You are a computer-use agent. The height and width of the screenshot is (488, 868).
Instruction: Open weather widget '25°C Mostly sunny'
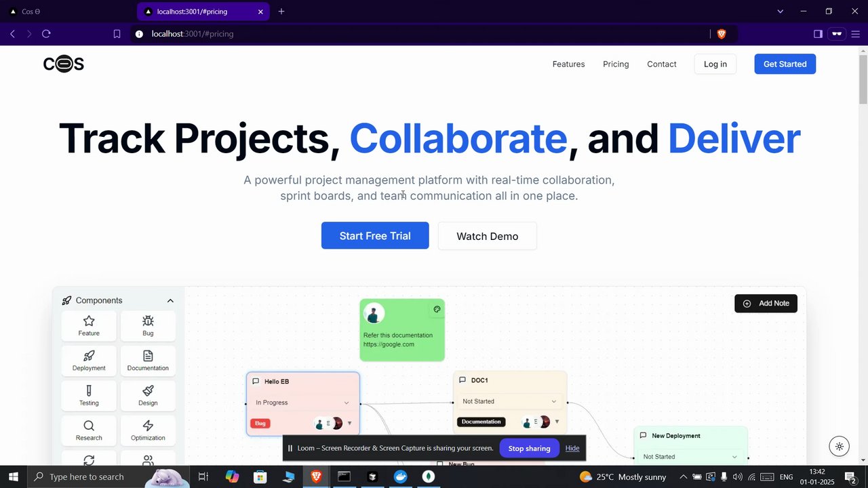pyautogui.click(x=623, y=477)
